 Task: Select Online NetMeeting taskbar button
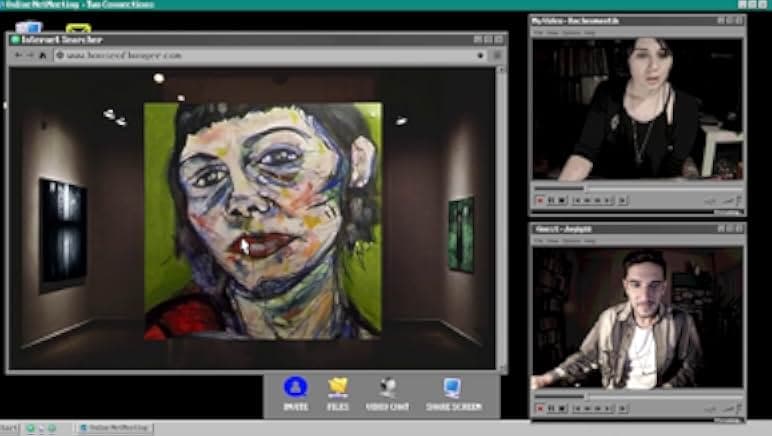(x=115, y=428)
